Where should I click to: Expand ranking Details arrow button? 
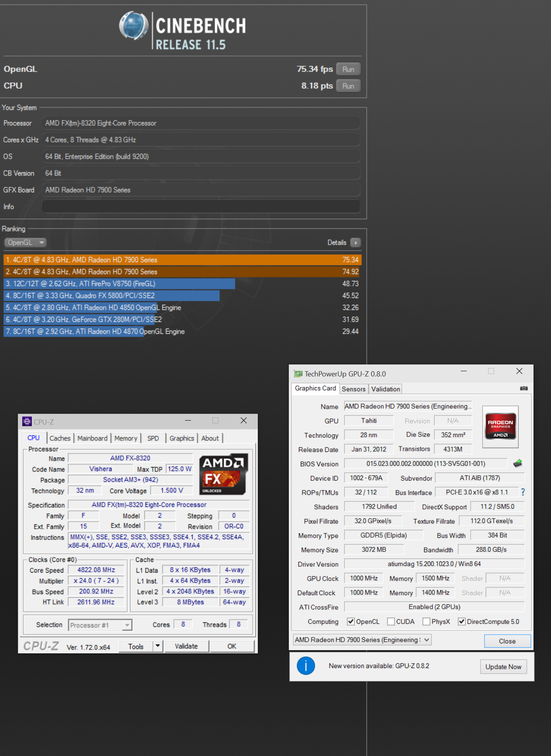[x=356, y=242]
